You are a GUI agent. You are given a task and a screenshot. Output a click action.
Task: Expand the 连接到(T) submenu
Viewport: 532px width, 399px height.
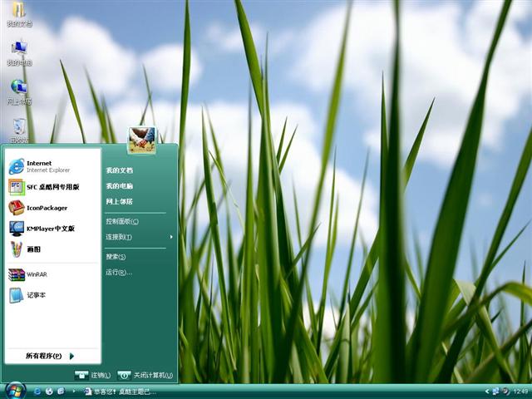(x=140, y=237)
